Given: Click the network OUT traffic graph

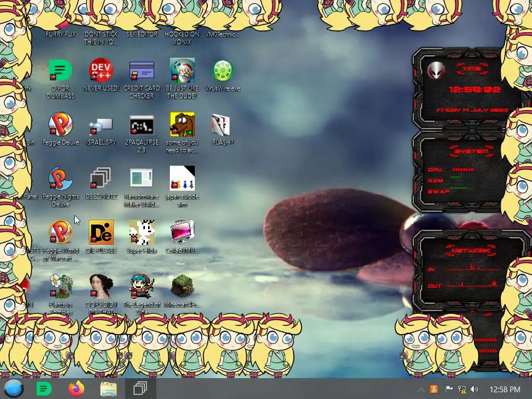Looking at the screenshot, I should (x=472, y=284).
